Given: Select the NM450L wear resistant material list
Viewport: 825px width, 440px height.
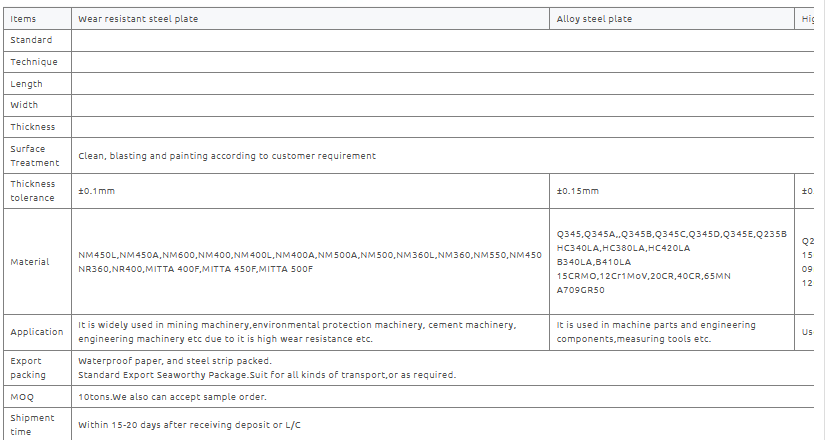Looking at the screenshot, I should [310, 262].
